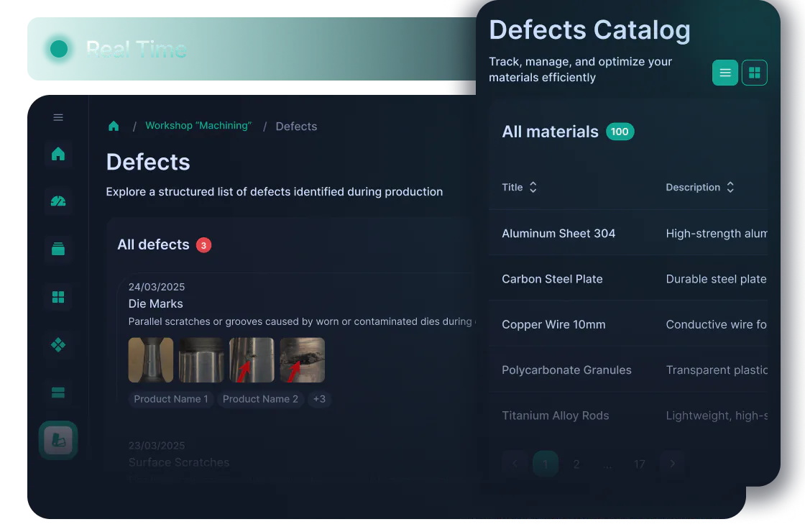Open Home from the sidebar

click(58, 154)
